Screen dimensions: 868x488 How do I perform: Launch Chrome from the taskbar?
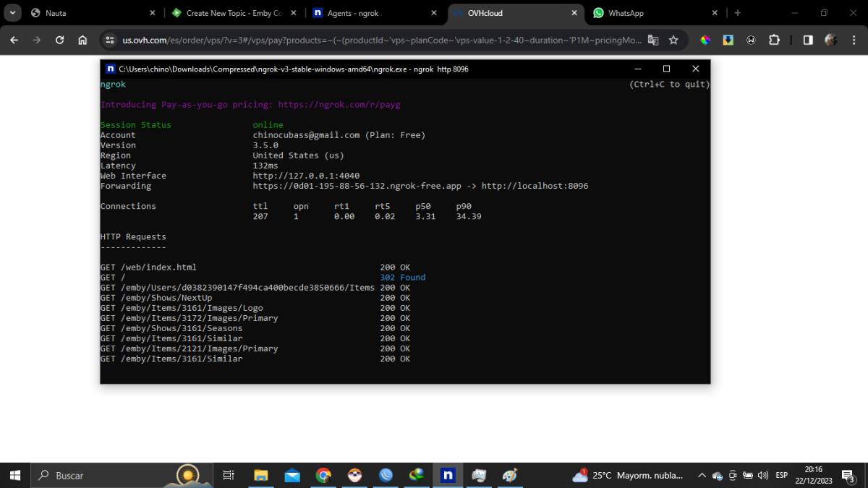[x=323, y=475]
